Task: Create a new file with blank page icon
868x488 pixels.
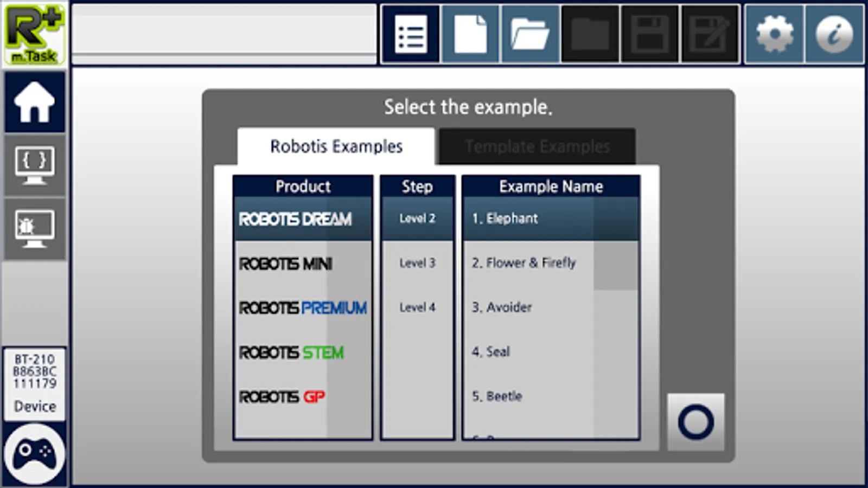Action: [x=470, y=34]
